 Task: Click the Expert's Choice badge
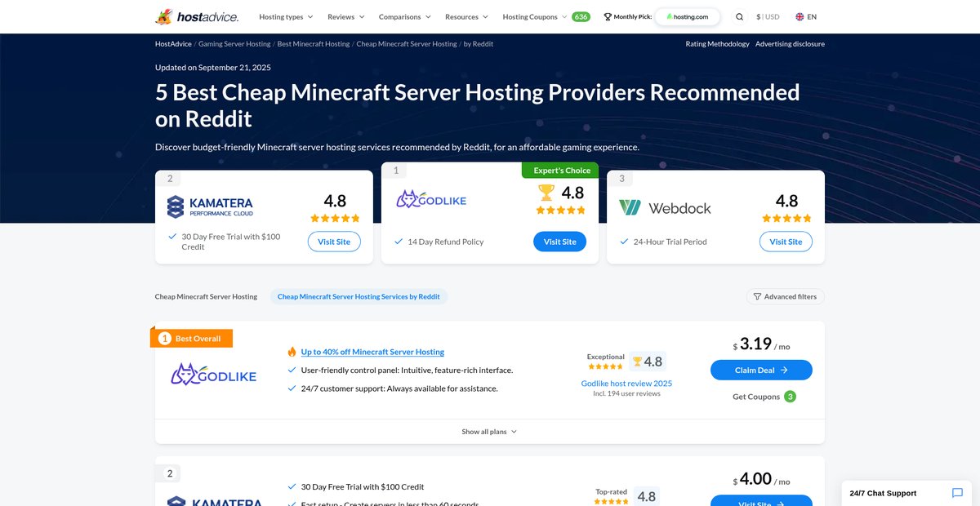pos(561,170)
